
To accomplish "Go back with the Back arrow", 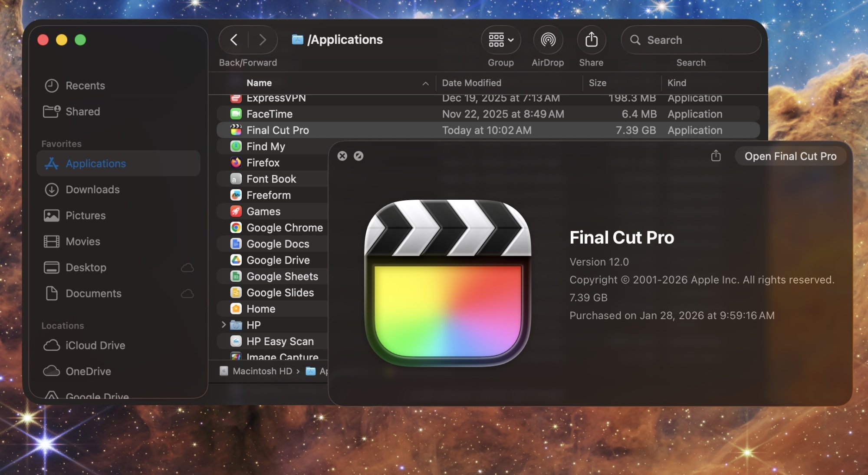I will 234,40.
